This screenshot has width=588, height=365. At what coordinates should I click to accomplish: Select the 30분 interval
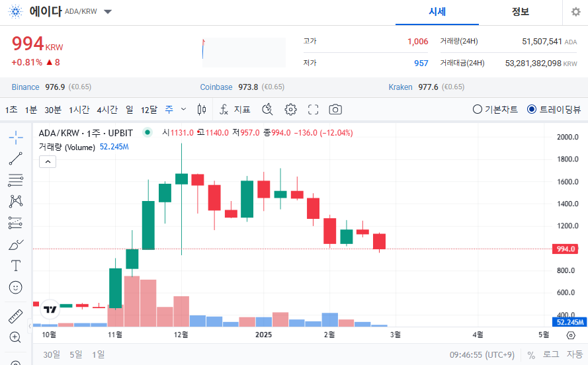click(53, 109)
